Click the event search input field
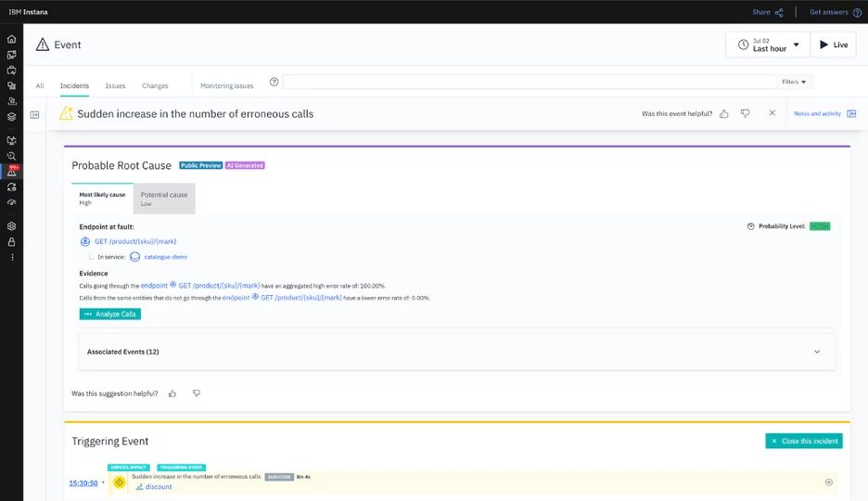Viewport: 868px width, 501px height. [x=529, y=82]
